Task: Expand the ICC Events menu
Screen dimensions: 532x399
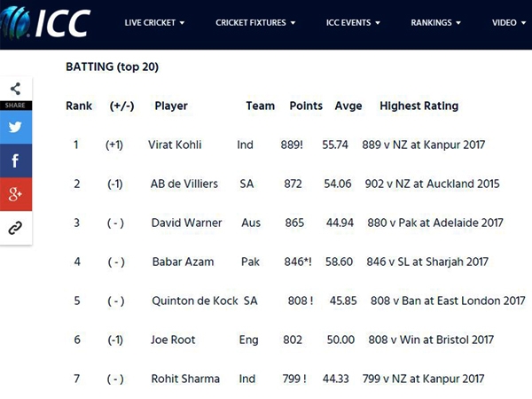Action: click(x=353, y=23)
